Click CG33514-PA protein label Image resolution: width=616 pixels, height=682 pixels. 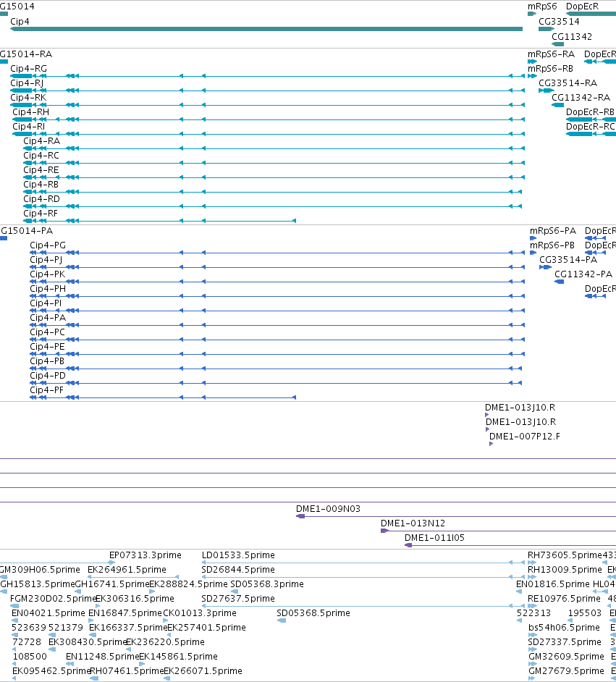point(568,260)
